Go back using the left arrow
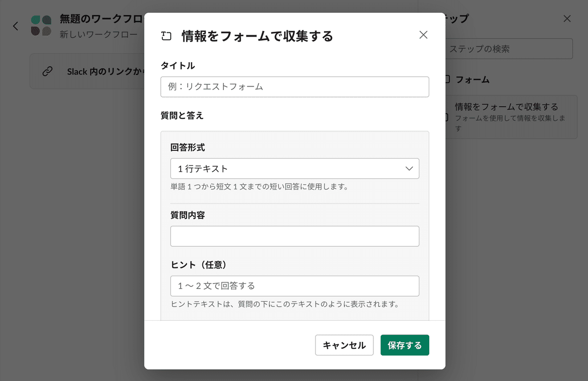This screenshot has height=381, width=588. click(16, 26)
